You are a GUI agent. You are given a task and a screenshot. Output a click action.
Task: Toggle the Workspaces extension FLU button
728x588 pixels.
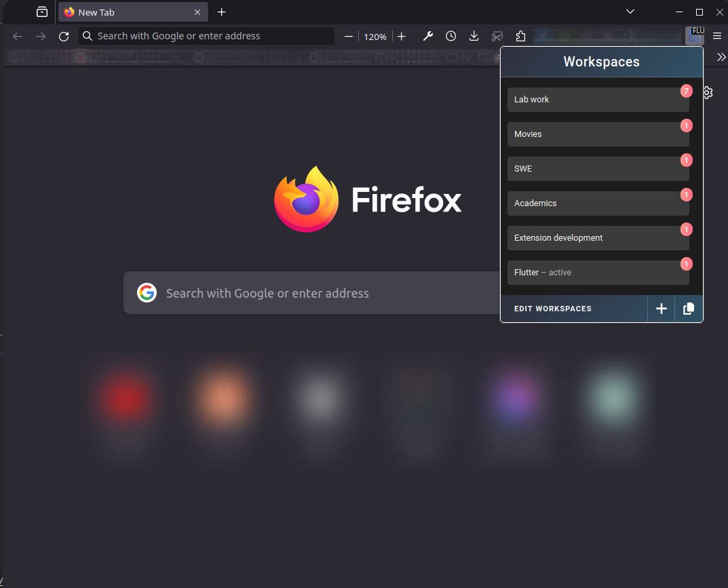click(695, 36)
